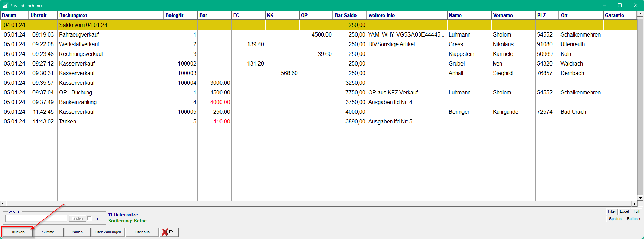Click the Finden button
Image resolution: width=644 pixels, height=239 pixels.
tap(77, 218)
